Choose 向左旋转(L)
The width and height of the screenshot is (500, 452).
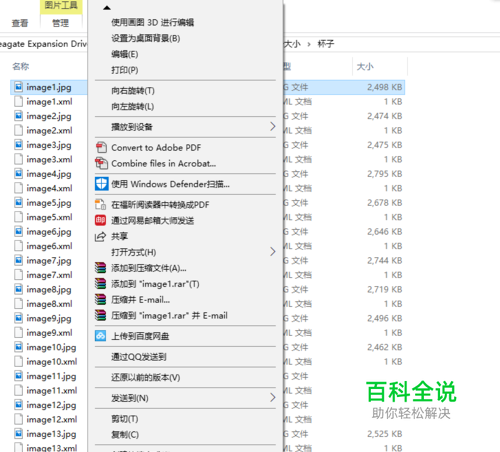[133, 107]
